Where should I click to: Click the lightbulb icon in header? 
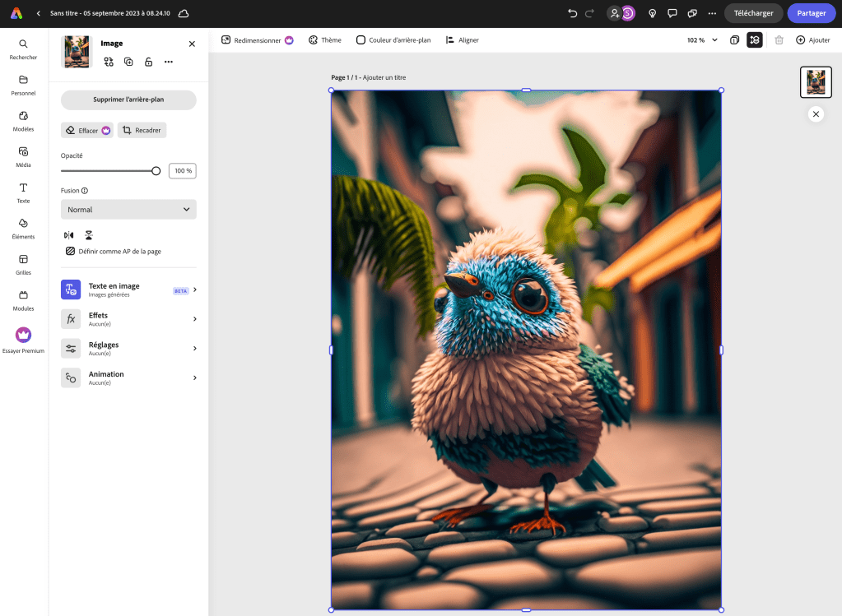pos(653,13)
